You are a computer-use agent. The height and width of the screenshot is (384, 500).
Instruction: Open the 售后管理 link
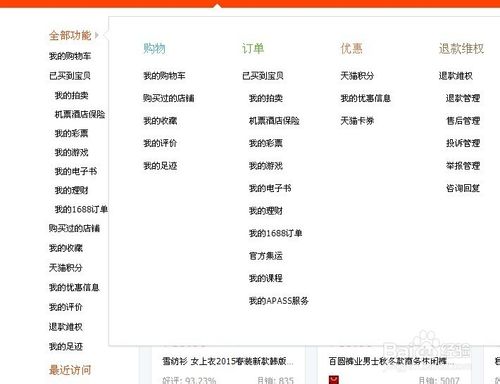point(463,121)
